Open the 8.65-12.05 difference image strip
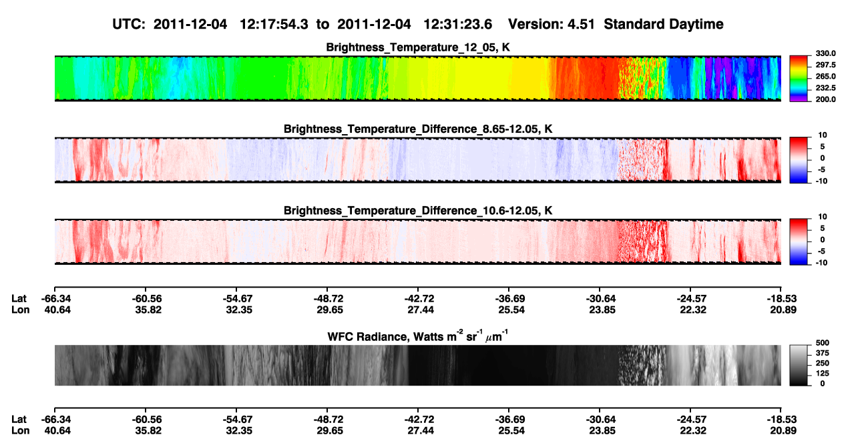The height and width of the screenshot is (445, 868). click(417, 160)
